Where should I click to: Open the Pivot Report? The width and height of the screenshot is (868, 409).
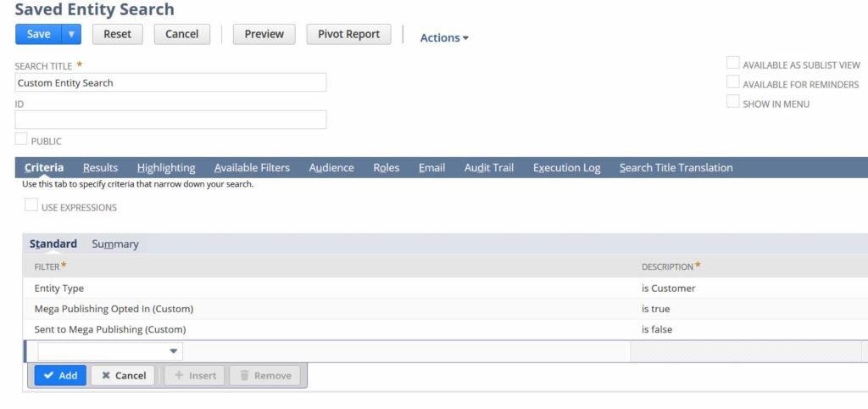pos(348,34)
